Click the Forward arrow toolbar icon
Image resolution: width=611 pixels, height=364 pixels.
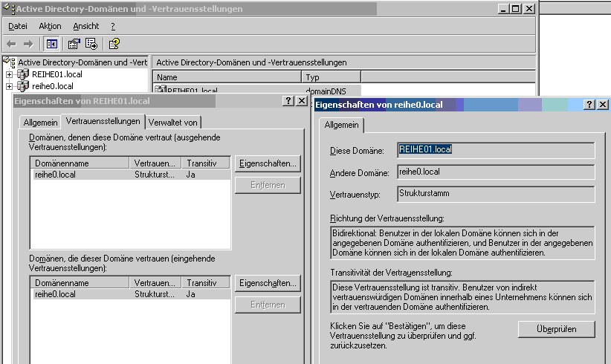point(28,44)
